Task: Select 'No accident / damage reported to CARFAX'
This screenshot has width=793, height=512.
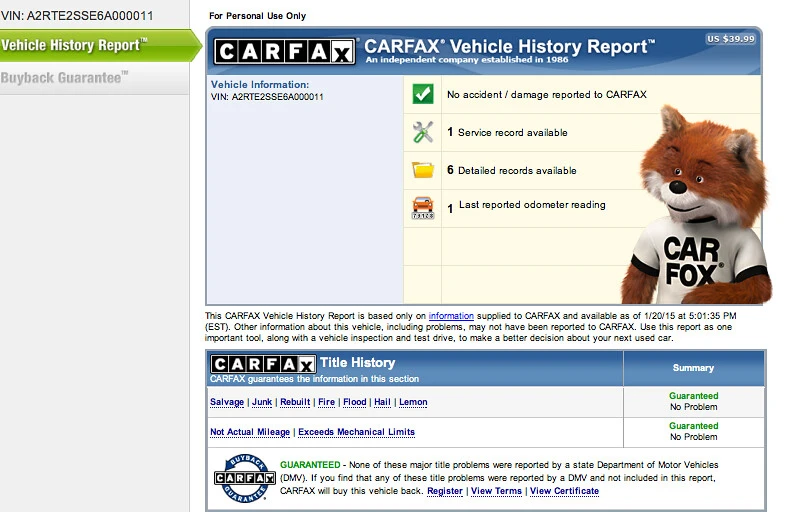Action: [x=547, y=95]
